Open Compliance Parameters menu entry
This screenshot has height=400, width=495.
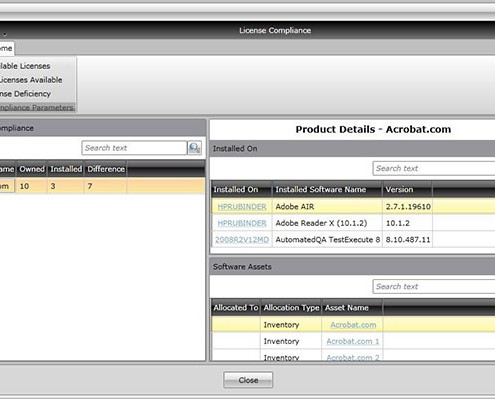coord(36,107)
